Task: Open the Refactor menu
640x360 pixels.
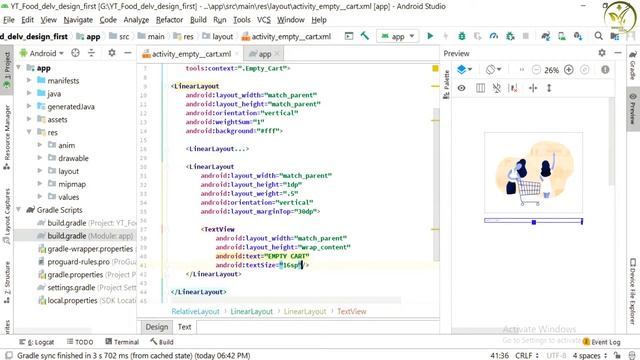Action: tap(169, 20)
